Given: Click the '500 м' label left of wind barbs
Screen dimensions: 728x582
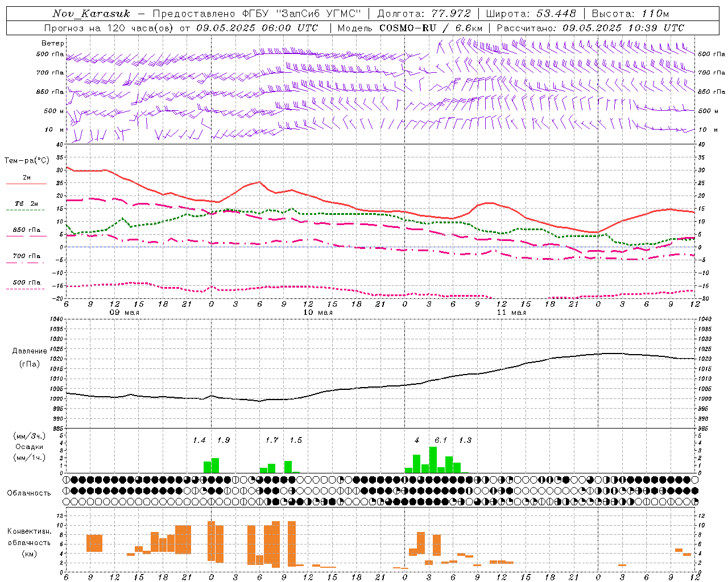Looking at the screenshot, I should tap(54, 111).
